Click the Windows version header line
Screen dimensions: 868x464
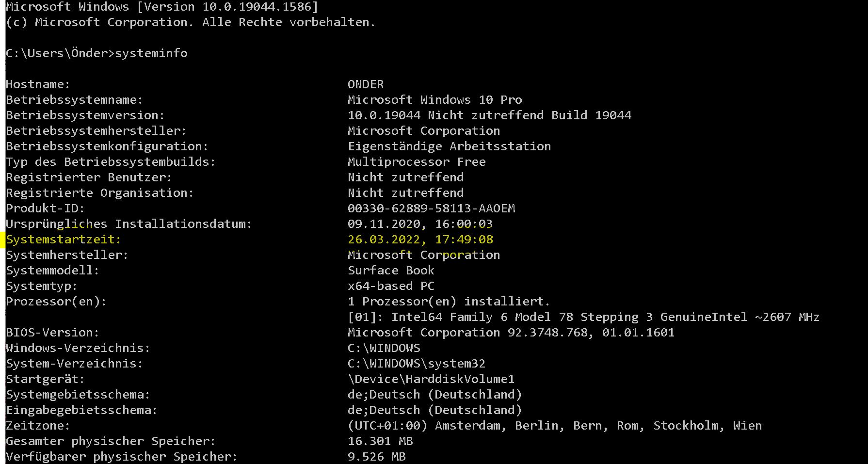[162, 7]
